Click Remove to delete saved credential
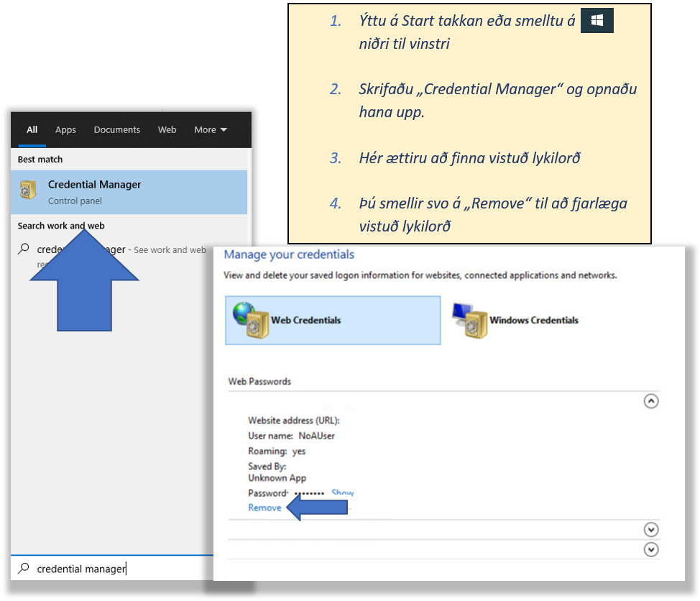The width and height of the screenshot is (700, 601). [264, 508]
